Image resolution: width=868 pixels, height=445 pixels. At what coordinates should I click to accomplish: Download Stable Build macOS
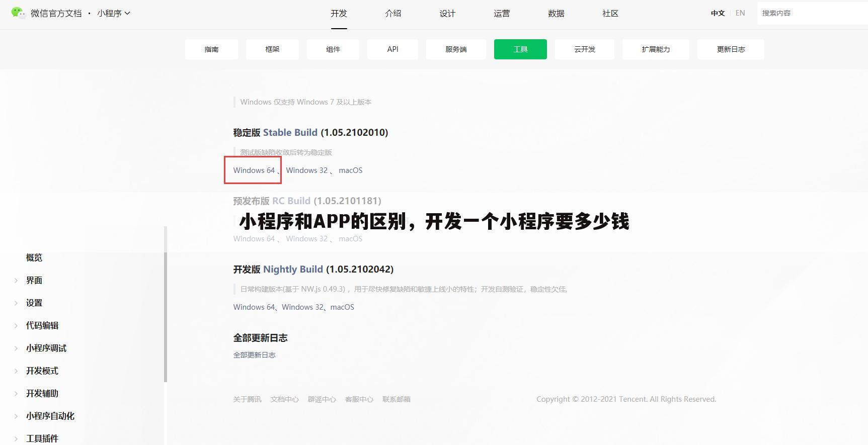point(350,170)
